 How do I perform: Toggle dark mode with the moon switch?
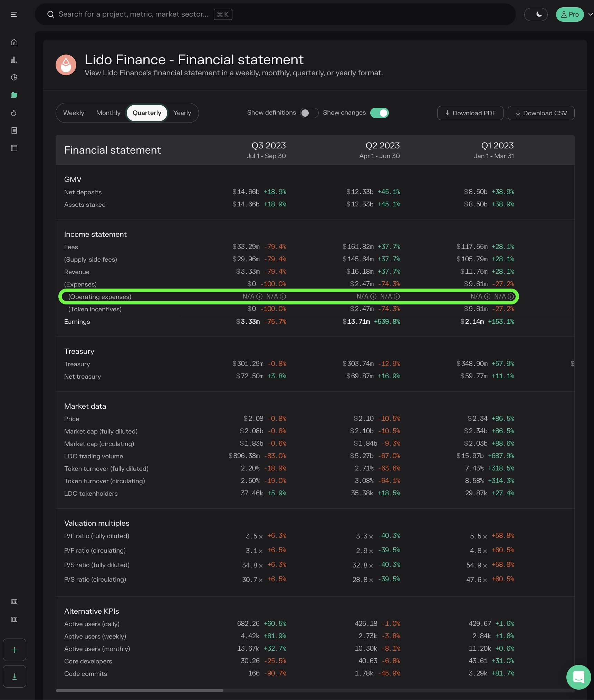(536, 14)
